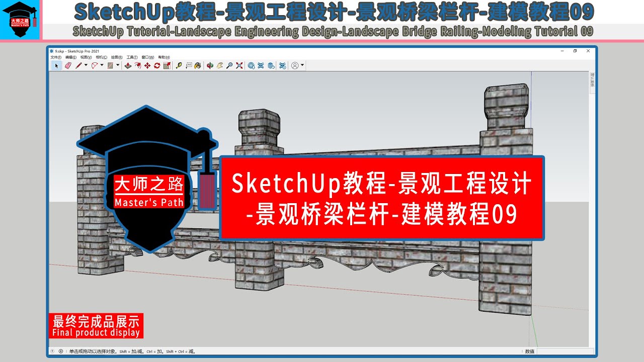Image resolution: width=644 pixels, height=362 pixels.
Task: Select the Paint Bucket tool
Action: point(198,65)
